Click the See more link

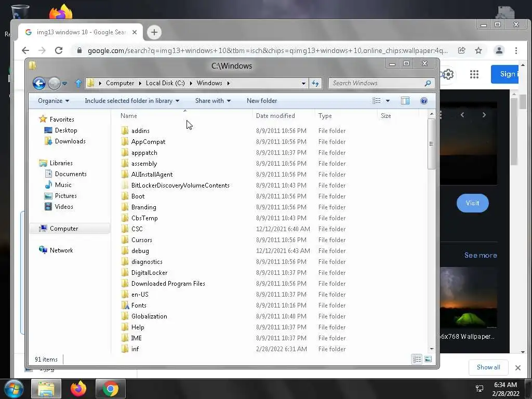click(481, 255)
